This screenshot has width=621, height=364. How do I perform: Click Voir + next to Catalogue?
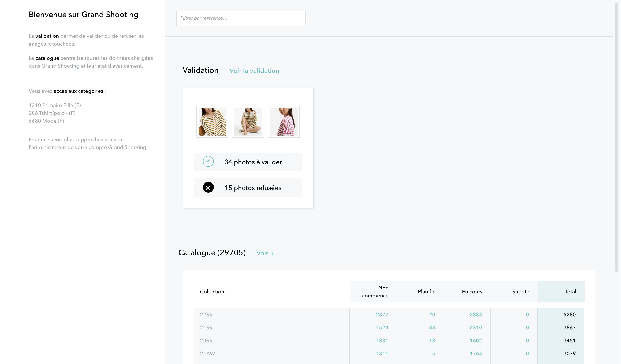tap(265, 253)
